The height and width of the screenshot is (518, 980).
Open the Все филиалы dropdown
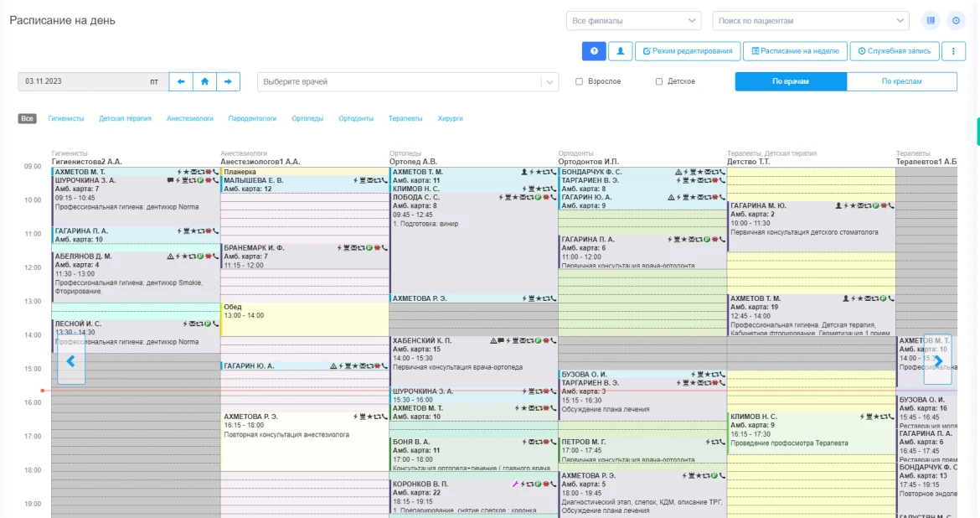[x=634, y=20]
